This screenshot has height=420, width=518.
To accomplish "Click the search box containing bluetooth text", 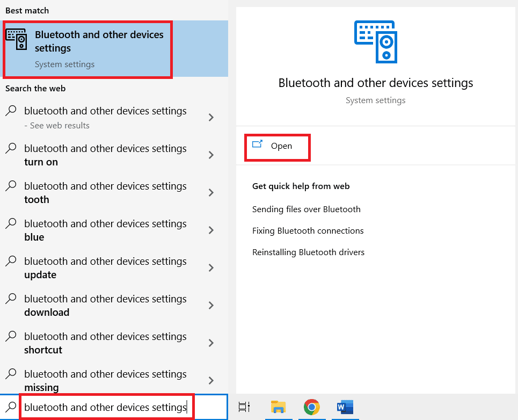I will (x=114, y=407).
